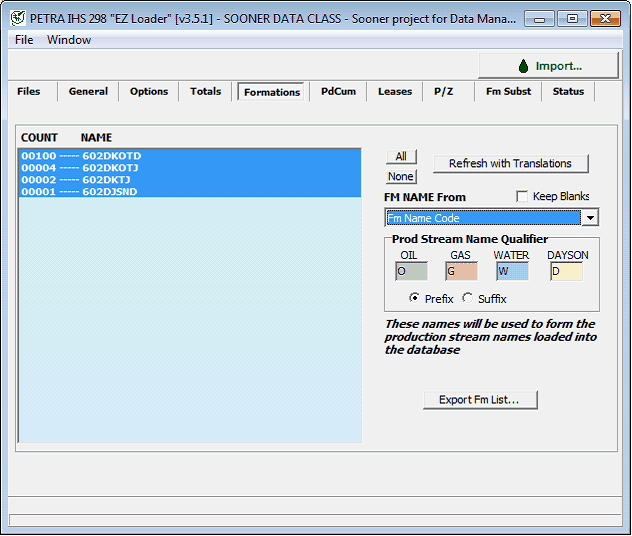Screen dimensions: 632x536
Task: Click the None button to deselect formations
Action: (401, 176)
